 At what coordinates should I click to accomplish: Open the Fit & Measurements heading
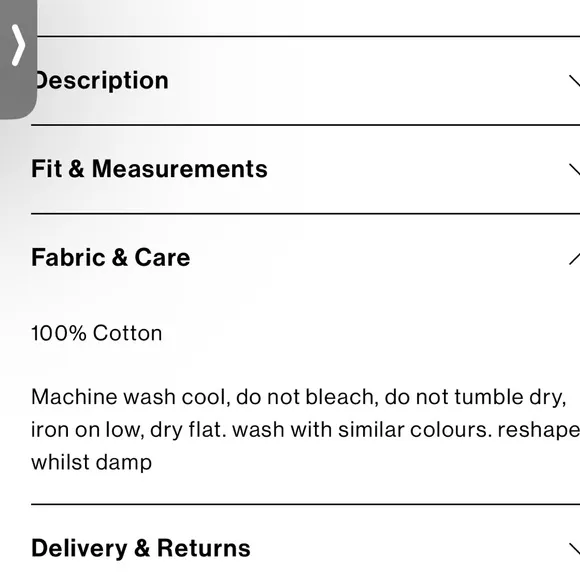coord(149,169)
